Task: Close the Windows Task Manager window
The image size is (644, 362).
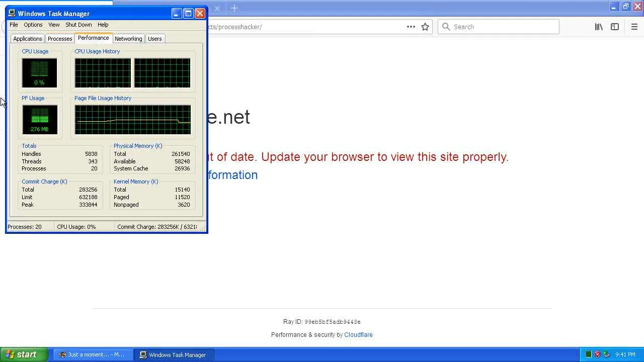Action: pos(200,14)
